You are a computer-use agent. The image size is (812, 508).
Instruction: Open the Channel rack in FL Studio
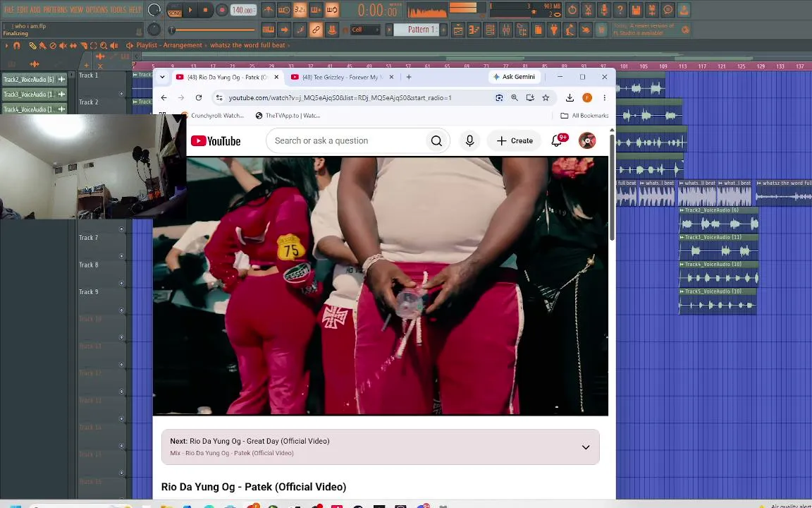[x=490, y=30]
